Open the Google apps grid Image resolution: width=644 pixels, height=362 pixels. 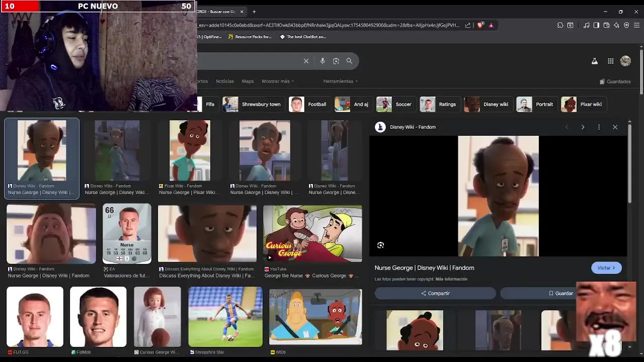point(610,61)
